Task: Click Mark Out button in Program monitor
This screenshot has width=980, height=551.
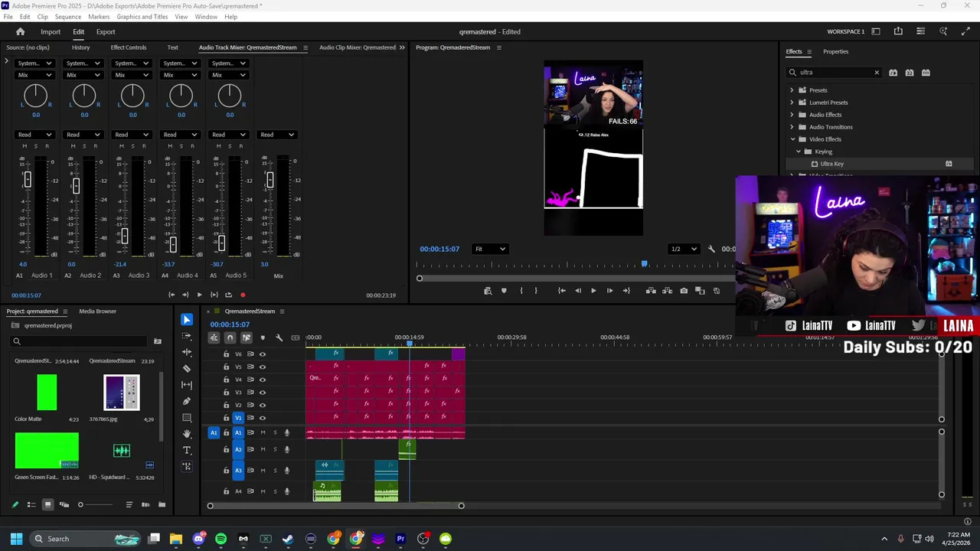Action: click(x=536, y=291)
